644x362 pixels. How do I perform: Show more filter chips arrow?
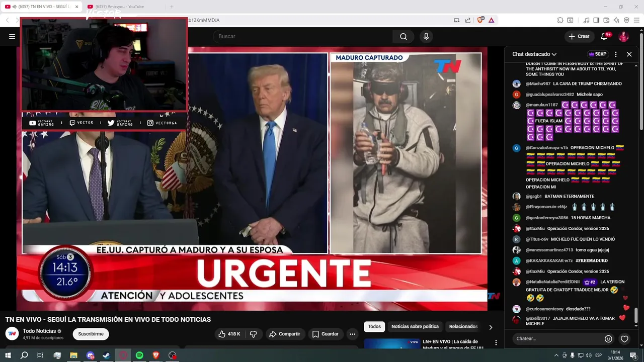pyautogui.click(x=491, y=327)
